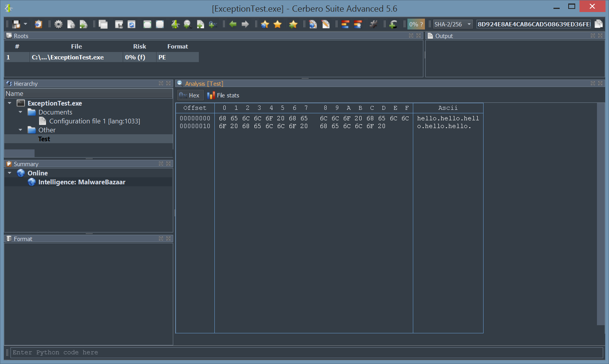Close the Hierarchy panel
The width and height of the screenshot is (609, 364).
[169, 83]
